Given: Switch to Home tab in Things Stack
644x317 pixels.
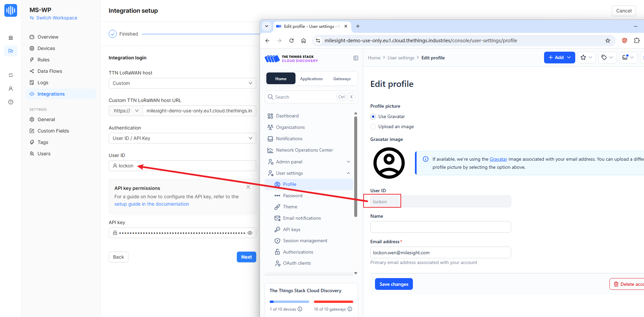Looking at the screenshot, I should point(281,78).
